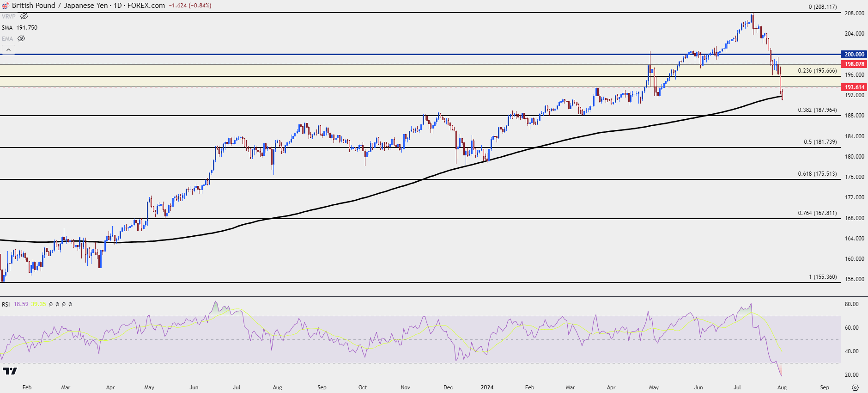Image resolution: width=868 pixels, height=393 pixels.
Task: Click the 2024 year marker on time axis
Action: [487, 387]
